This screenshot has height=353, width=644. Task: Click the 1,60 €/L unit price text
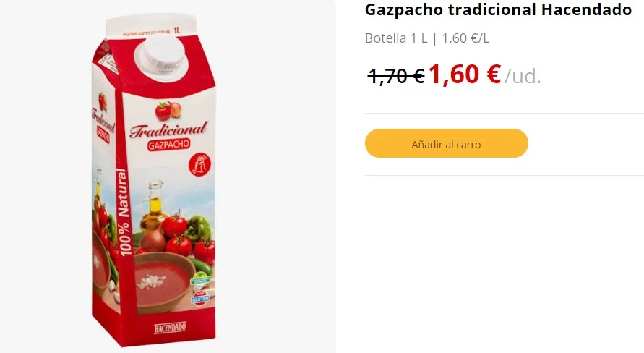tap(465, 38)
